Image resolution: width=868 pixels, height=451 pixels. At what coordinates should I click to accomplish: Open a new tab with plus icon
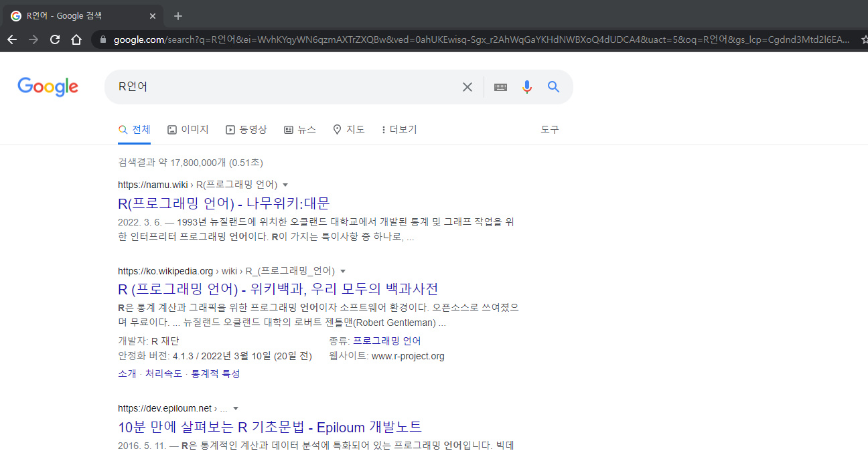pyautogui.click(x=178, y=16)
